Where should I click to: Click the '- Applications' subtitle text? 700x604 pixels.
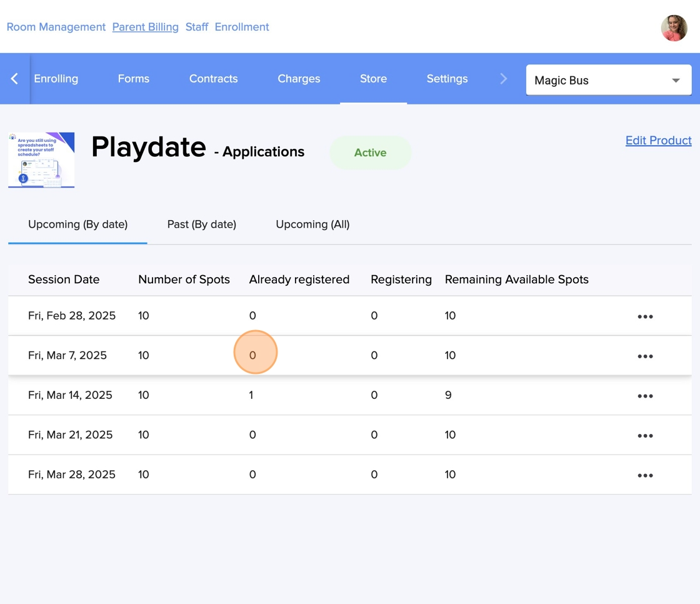(259, 152)
